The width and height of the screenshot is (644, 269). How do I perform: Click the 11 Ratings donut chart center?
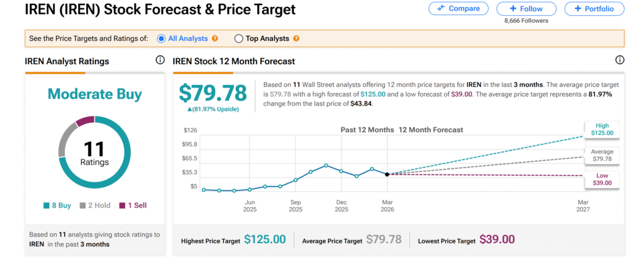coord(94,153)
